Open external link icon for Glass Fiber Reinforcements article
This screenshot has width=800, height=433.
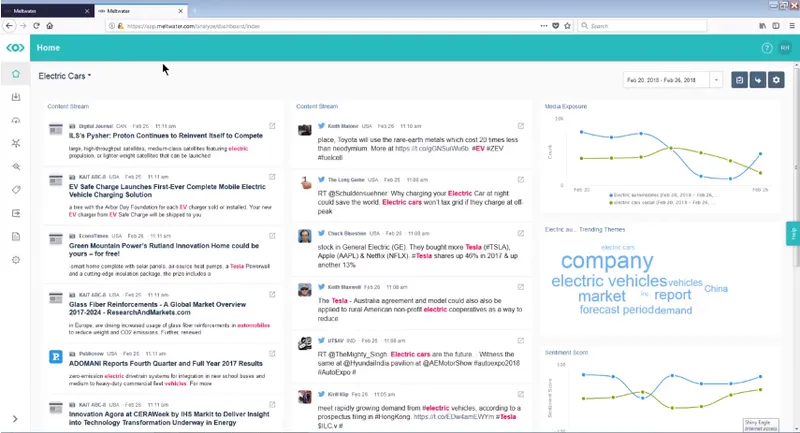[x=272, y=295]
